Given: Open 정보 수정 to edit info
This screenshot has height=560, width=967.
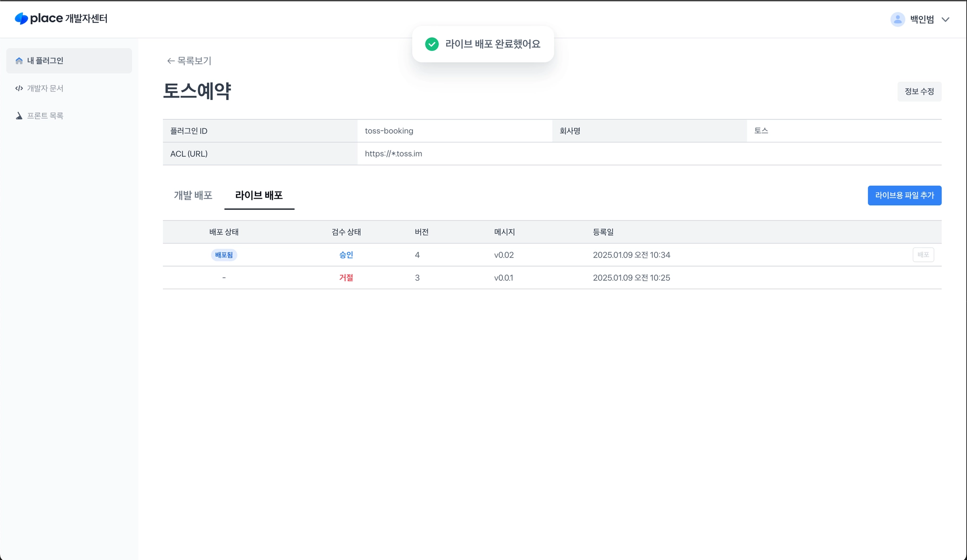Looking at the screenshot, I should [919, 92].
